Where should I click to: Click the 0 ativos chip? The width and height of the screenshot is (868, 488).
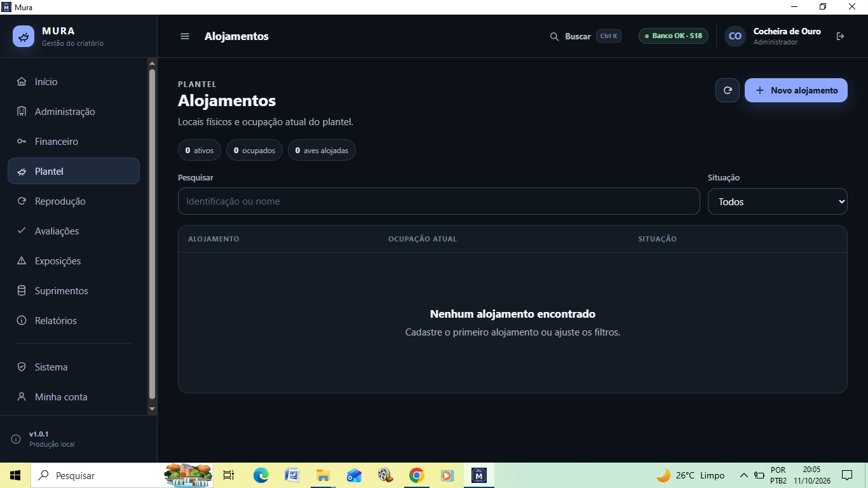(200, 151)
